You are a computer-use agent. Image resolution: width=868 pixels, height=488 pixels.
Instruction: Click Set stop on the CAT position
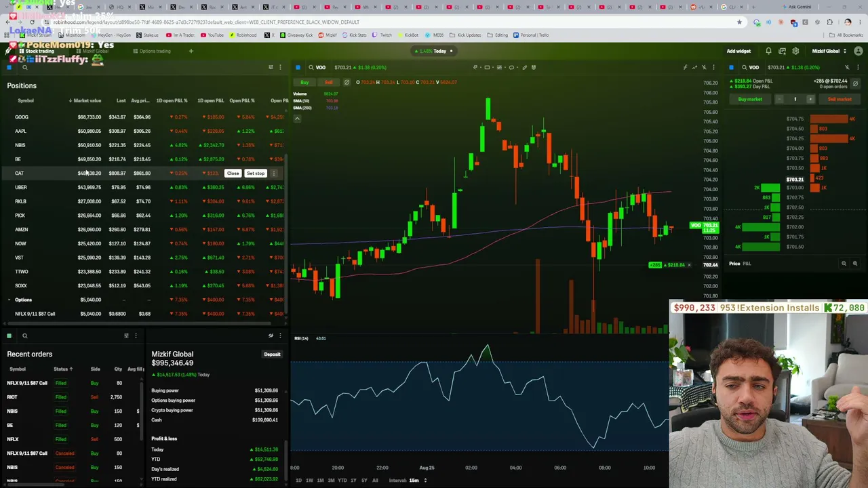(x=256, y=174)
